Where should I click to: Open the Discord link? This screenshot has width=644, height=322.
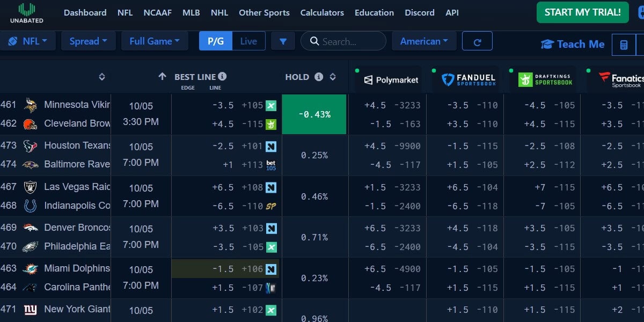(420, 12)
